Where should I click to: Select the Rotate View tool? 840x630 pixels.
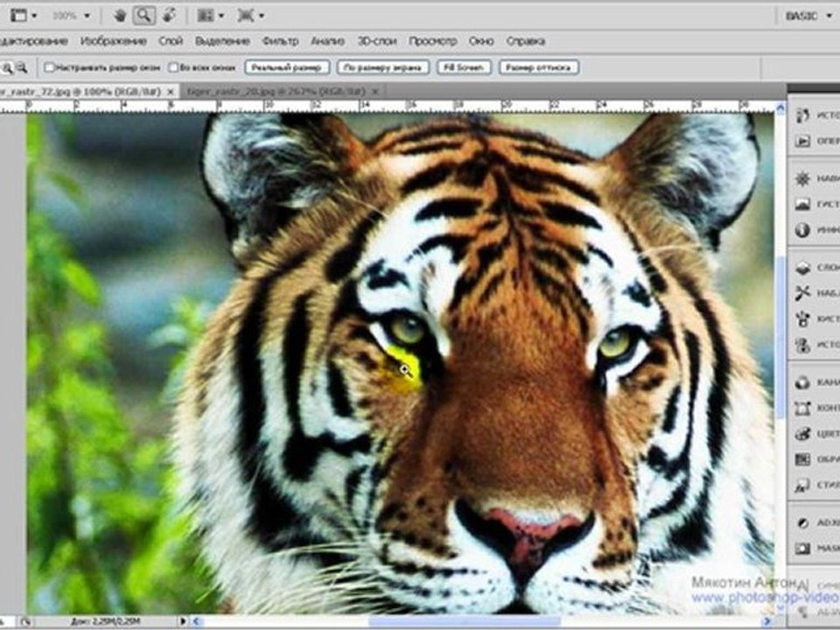(169, 16)
